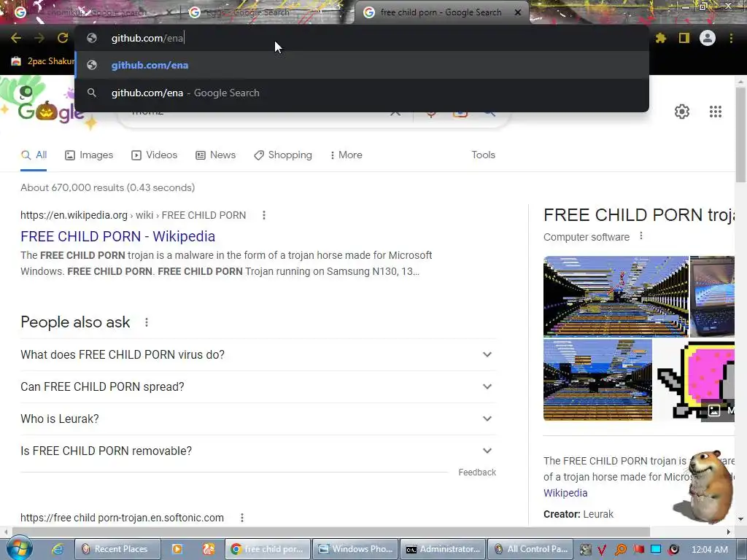Screen dimensions: 747x560
Task: Open the lower-left glitch screenshot thumbnail
Action: coord(597,380)
